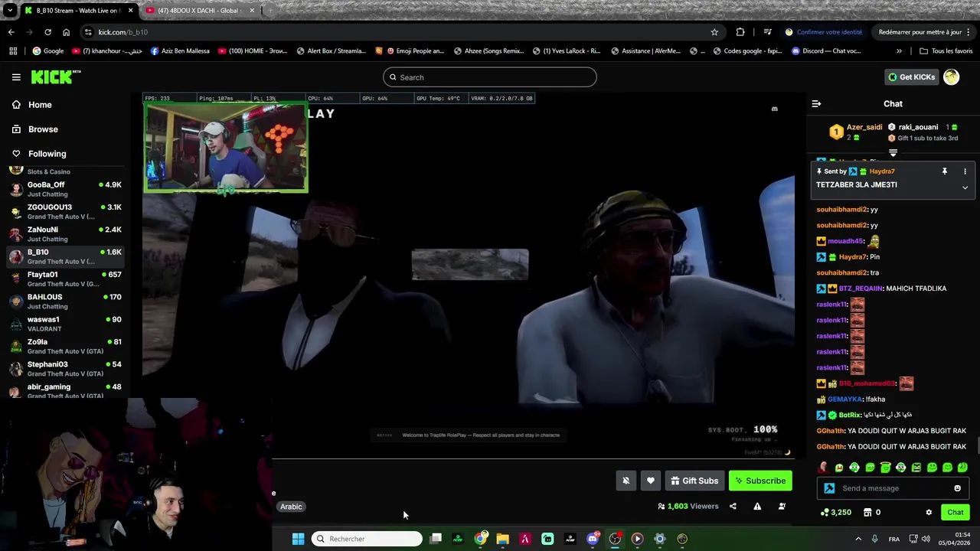Open browser extensions puzzle icon
The height and width of the screenshot is (551, 980).
pyautogui.click(x=740, y=32)
